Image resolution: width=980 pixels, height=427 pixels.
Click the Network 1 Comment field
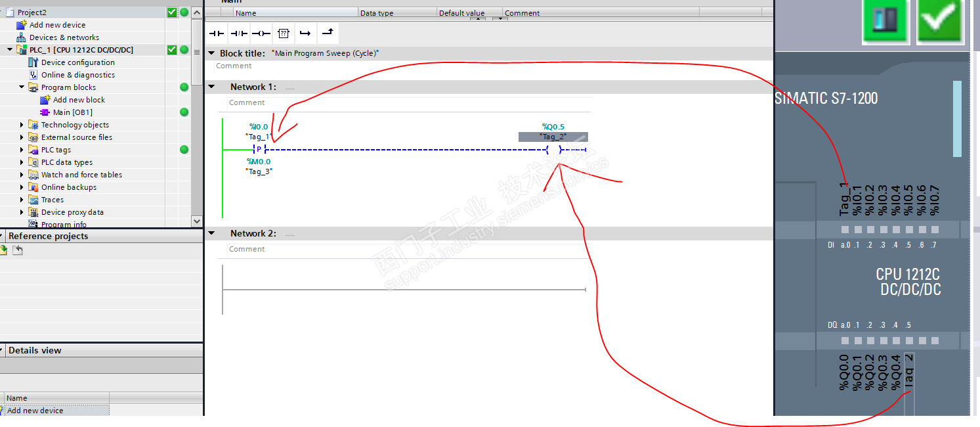point(409,103)
